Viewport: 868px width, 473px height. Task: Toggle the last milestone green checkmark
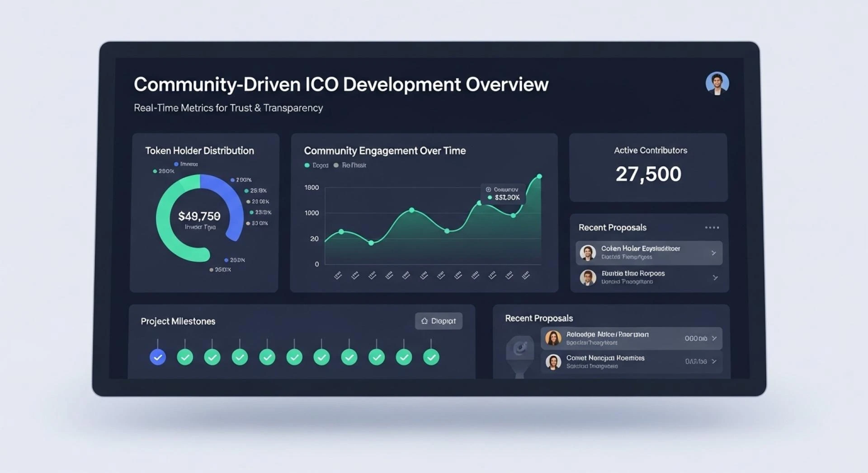[431, 357]
